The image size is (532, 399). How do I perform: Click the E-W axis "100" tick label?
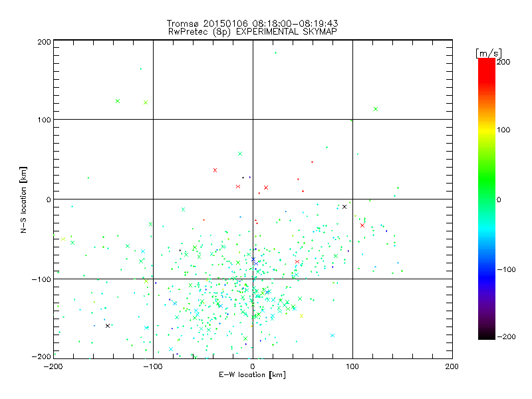tap(352, 366)
